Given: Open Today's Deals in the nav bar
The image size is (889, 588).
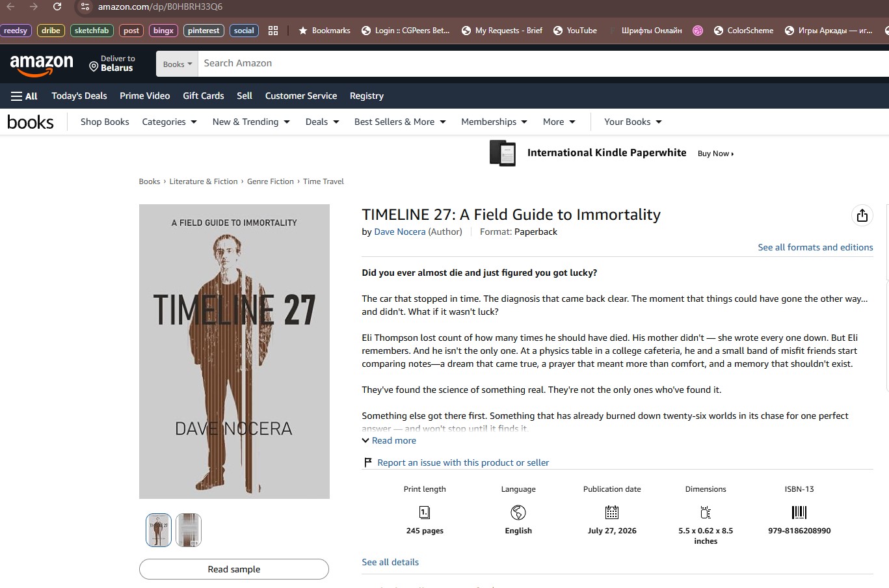Looking at the screenshot, I should click(x=79, y=96).
